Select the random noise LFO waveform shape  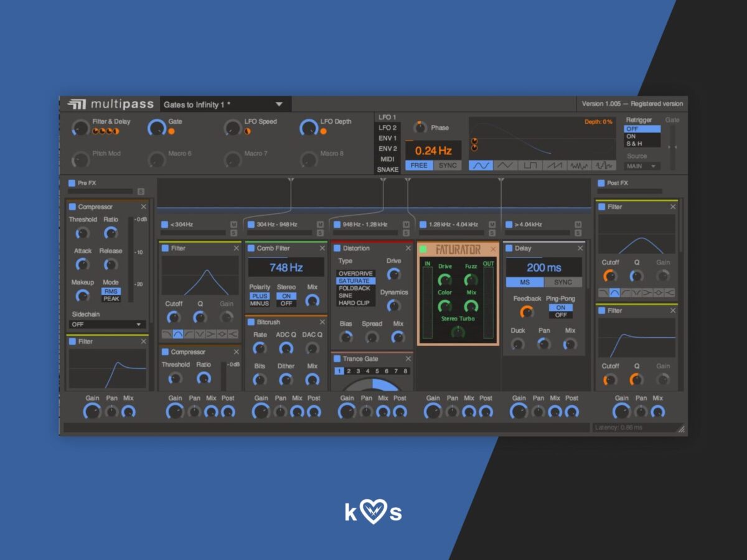click(578, 166)
